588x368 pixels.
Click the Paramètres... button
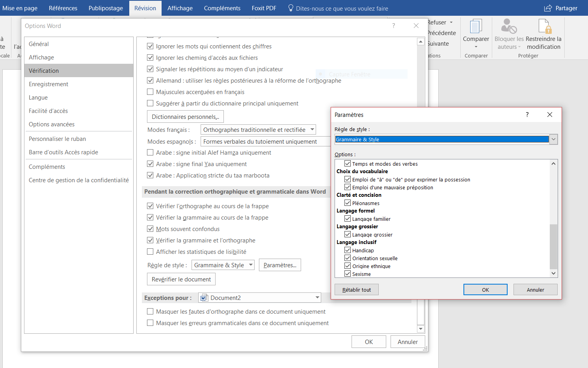click(x=280, y=265)
